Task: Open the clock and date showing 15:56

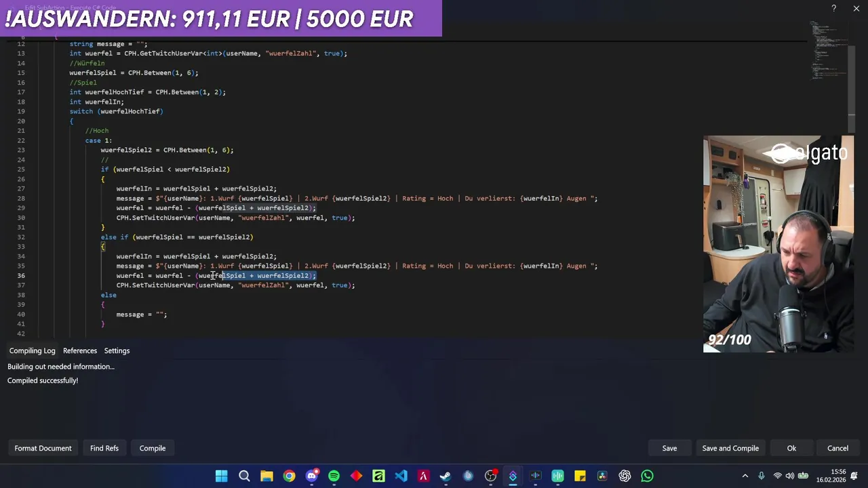Action: click(x=831, y=476)
